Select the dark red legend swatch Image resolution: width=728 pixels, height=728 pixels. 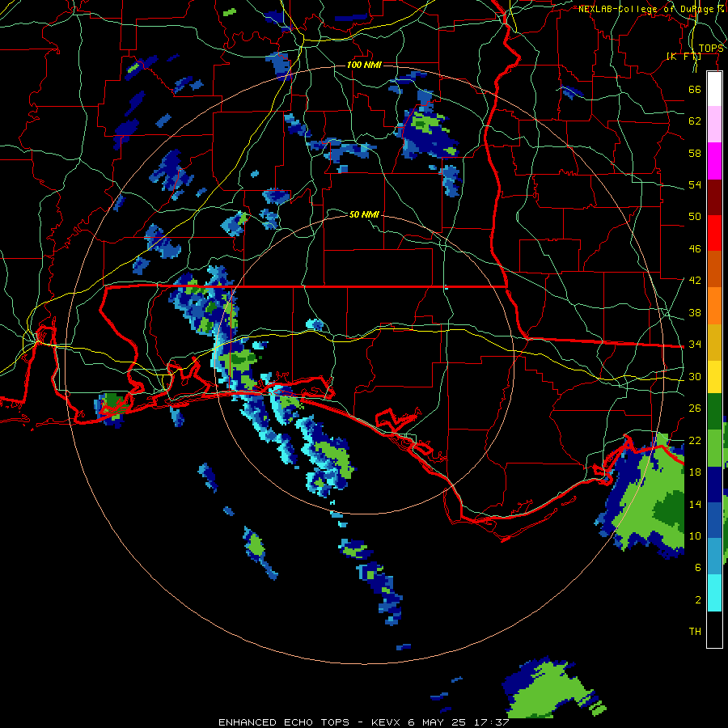pos(714,197)
